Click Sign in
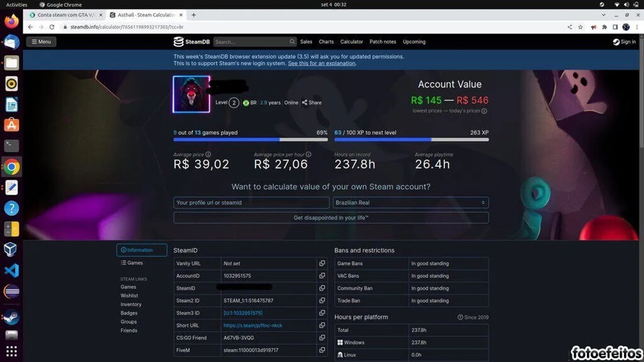 (624, 42)
